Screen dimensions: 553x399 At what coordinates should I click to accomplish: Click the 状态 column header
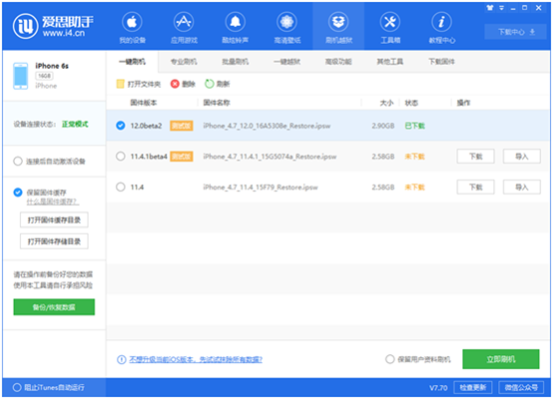pyautogui.click(x=411, y=103)
